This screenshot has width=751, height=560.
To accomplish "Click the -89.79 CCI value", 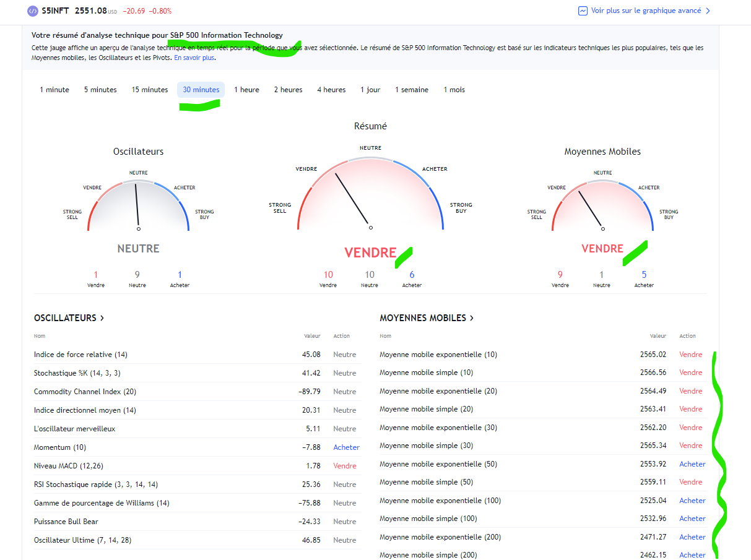I will coord(309,392).
